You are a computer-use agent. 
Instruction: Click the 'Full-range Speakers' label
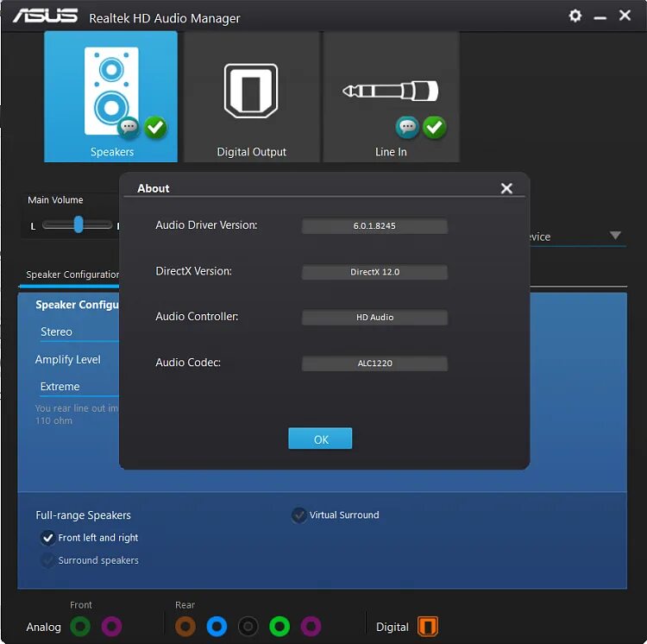83,515
